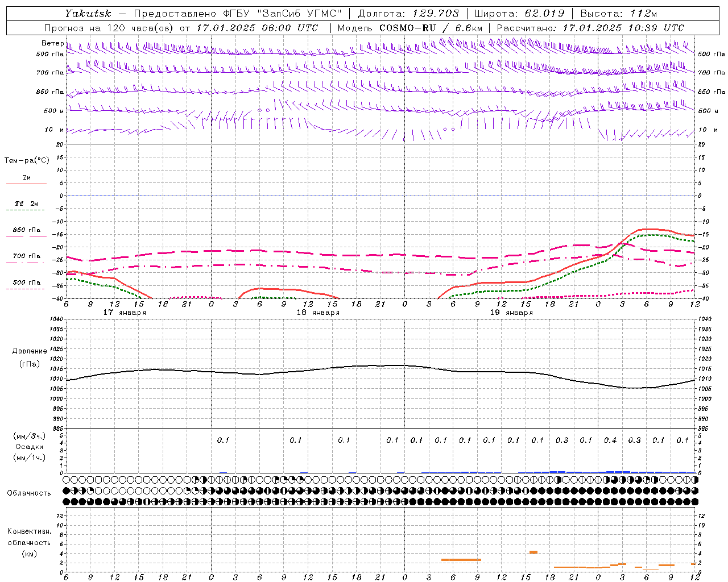728x582 pixels.
Task: Click the Конвективн. label
Action: 29,531
